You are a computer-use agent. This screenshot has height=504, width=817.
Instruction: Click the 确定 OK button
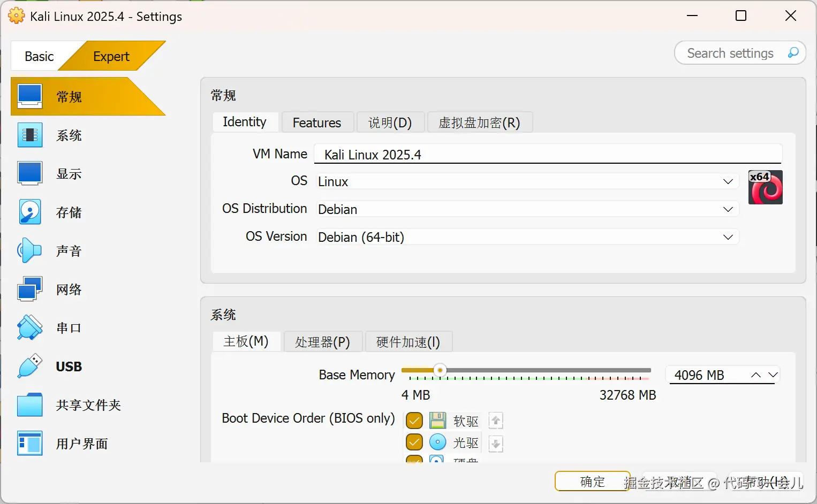click(593, 482)
